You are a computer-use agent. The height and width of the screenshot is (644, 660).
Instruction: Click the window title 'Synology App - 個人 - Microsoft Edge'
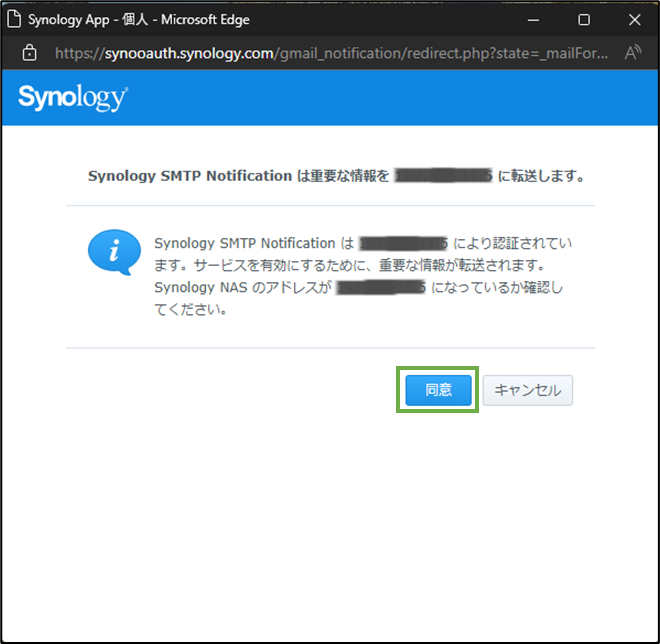click(x=138, y=19)
